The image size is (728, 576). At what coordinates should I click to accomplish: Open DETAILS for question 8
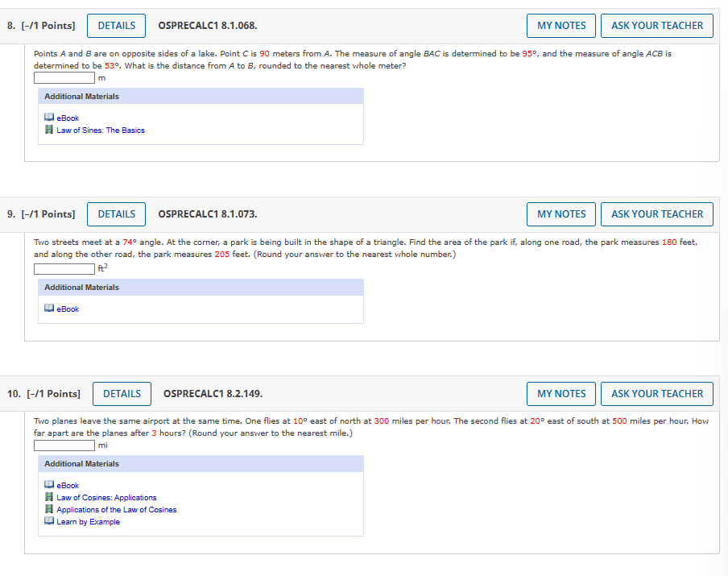(x=117, y=26)
